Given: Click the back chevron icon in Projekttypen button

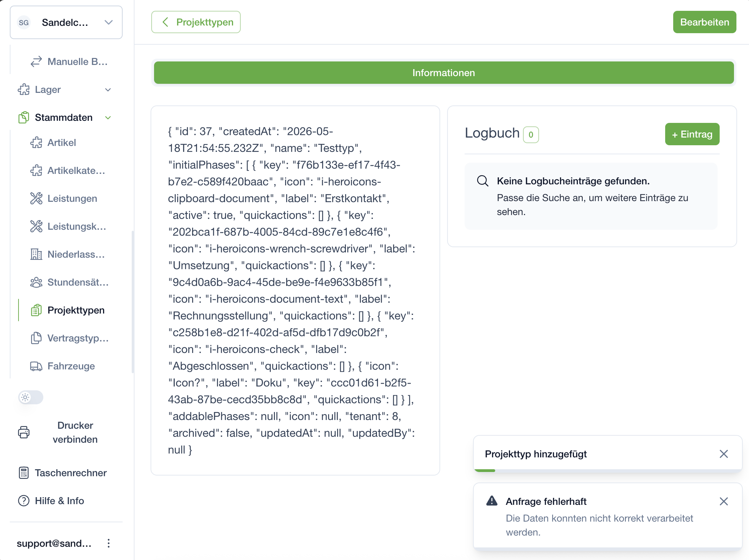Looking at the screenshot, I should pyautogui.click(x=166, y=22).
